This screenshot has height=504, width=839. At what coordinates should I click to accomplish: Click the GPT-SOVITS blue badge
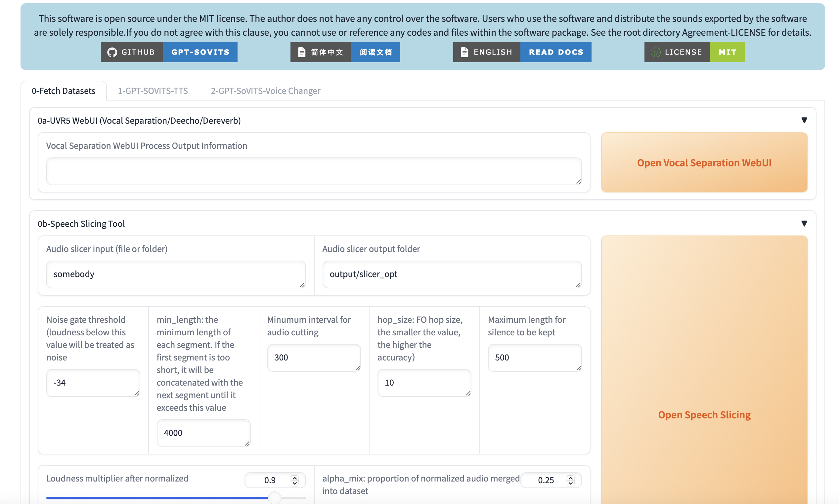200,52
